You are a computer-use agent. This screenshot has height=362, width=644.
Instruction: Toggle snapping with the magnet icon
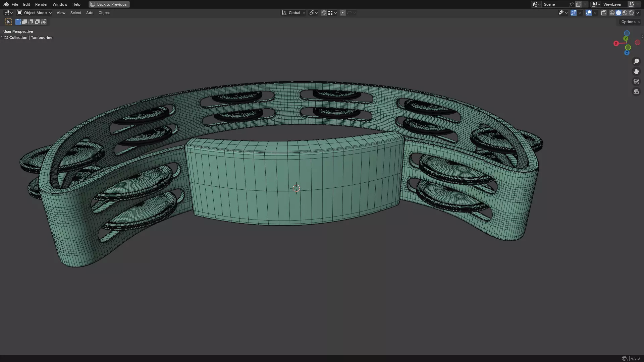tap(323, 13)
